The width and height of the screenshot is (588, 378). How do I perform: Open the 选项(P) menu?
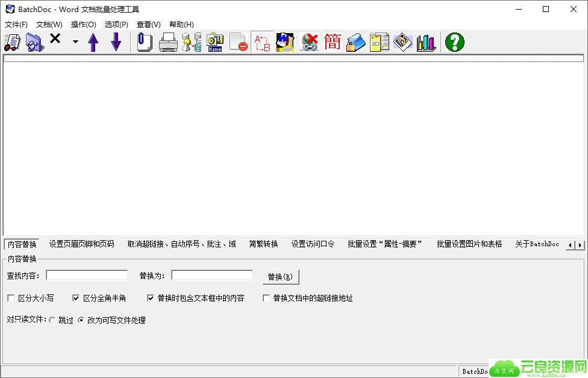[x=116, y=24]
